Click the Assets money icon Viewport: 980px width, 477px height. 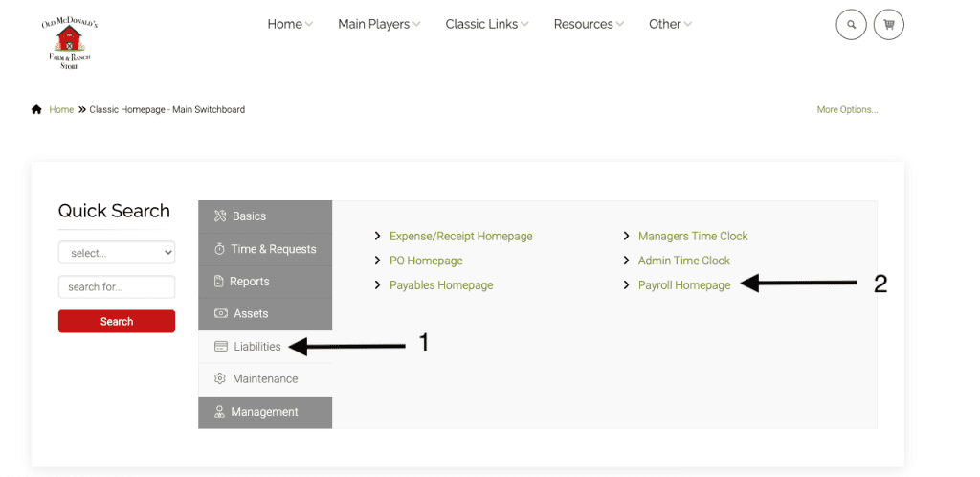(221, 314)
